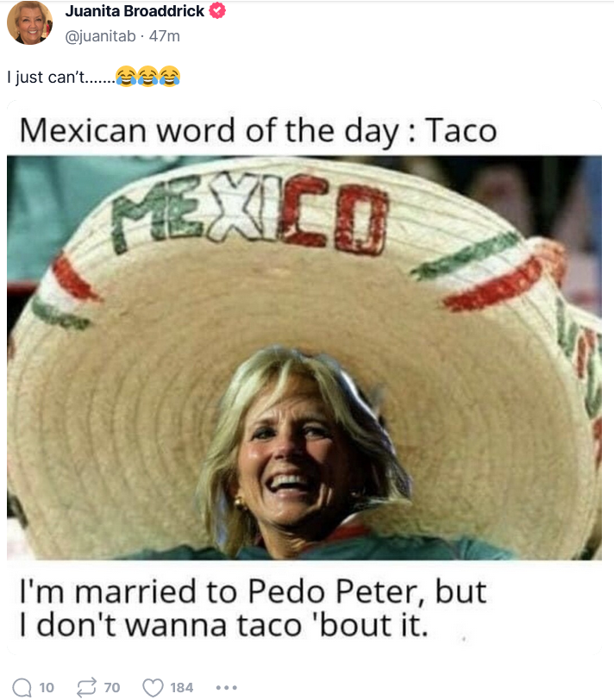Click the MEXICO lettering on sombrero
The image size is (614, 700).
pos(250,216)
